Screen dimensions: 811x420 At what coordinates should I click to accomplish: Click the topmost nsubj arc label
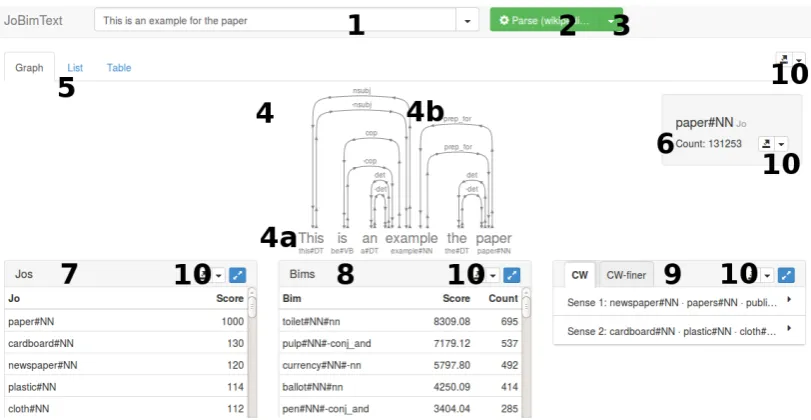362,91
